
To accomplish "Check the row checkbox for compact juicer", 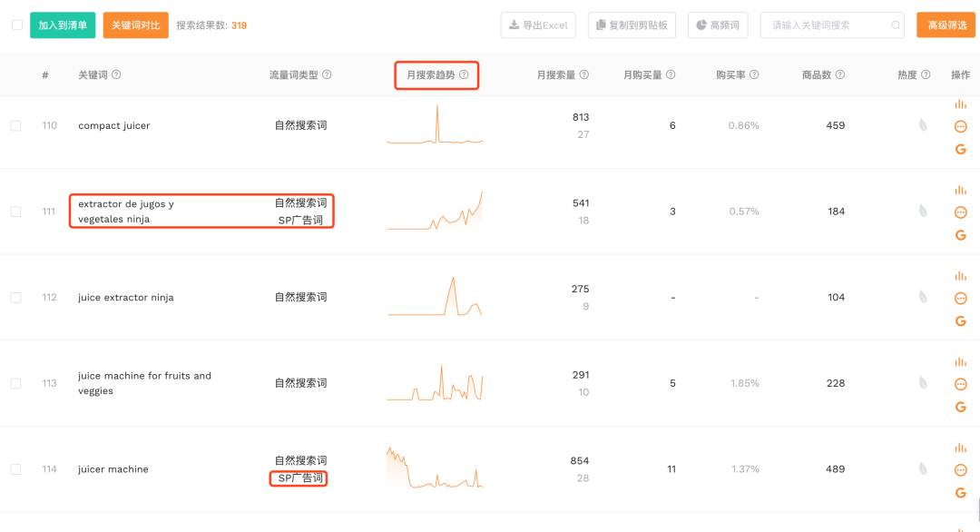I will point(15,125).
